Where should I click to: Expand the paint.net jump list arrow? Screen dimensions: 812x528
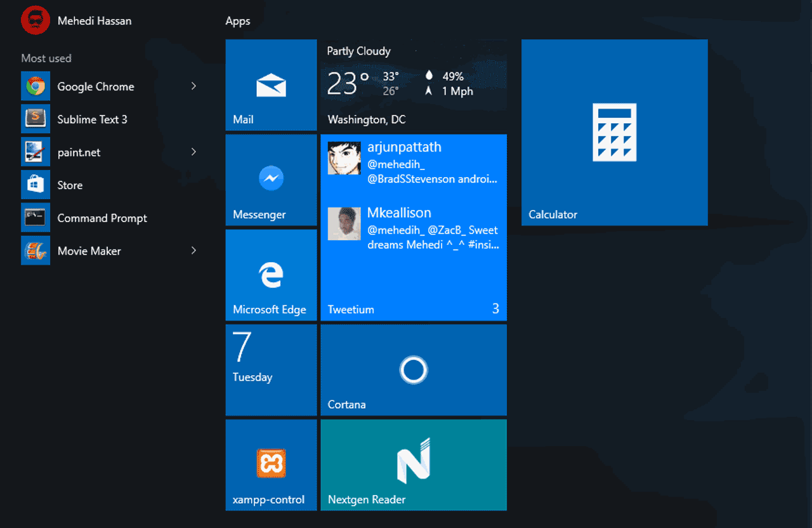pyautogui.click(x=193, y=152)
